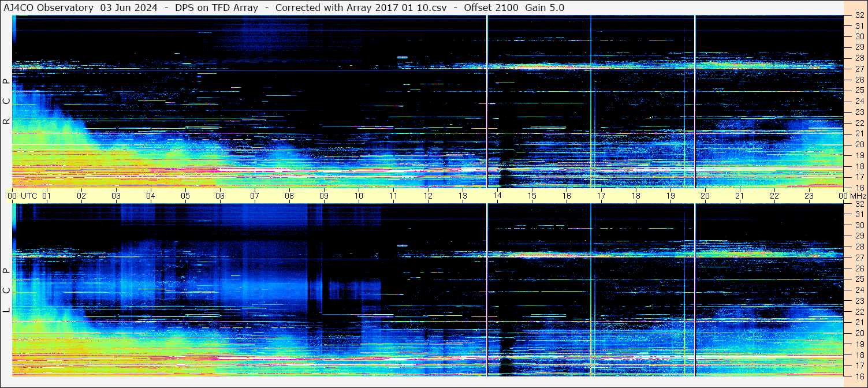Select the 06 hour tick label
The image size is (868, 388).
220,196
